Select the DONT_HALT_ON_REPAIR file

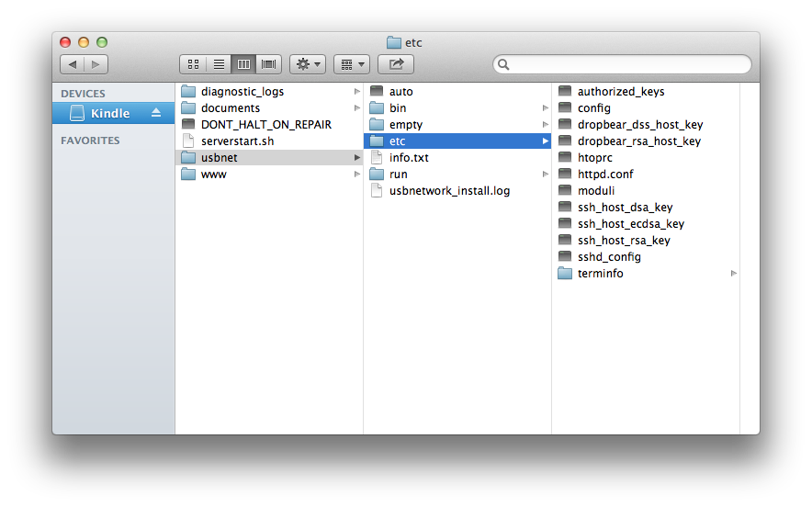point(269,124)
